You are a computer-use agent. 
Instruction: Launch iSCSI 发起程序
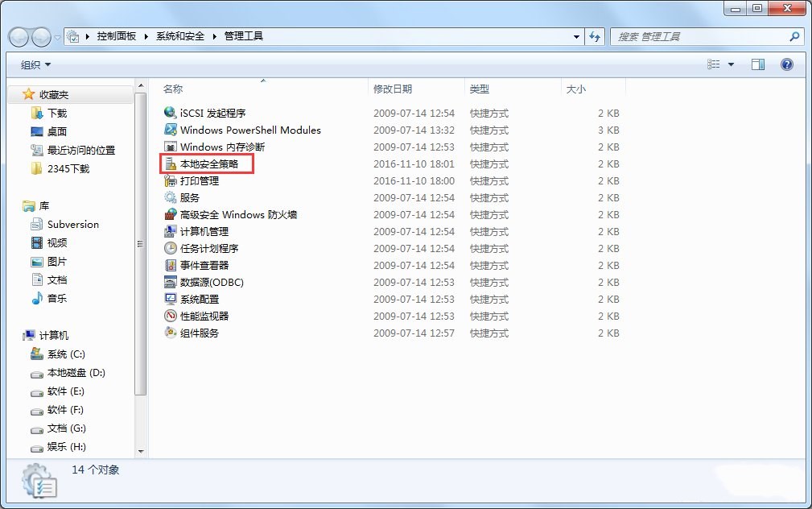(205, 113)
